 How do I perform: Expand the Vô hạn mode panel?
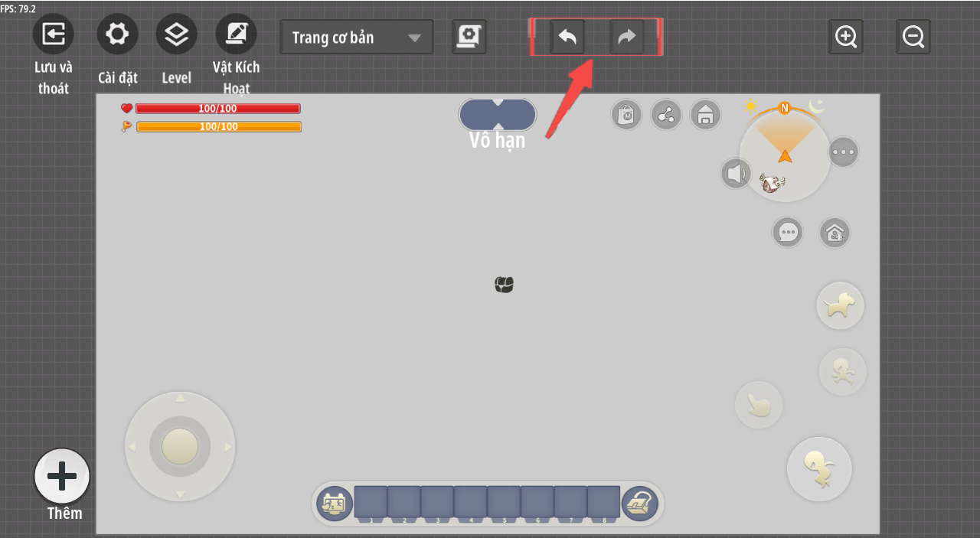[498, 115]
